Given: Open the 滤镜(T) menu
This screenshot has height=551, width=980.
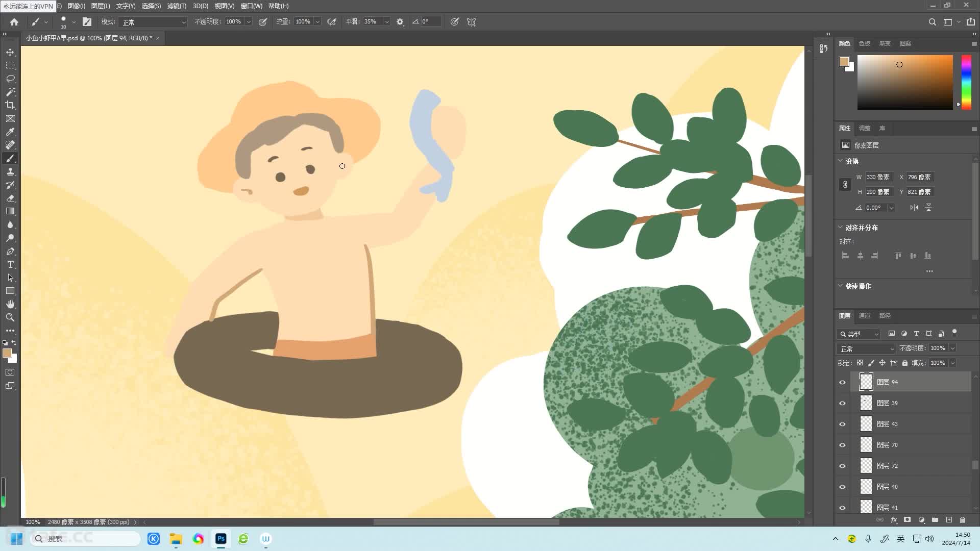Looking at the screenshot, I should point(177,6).
